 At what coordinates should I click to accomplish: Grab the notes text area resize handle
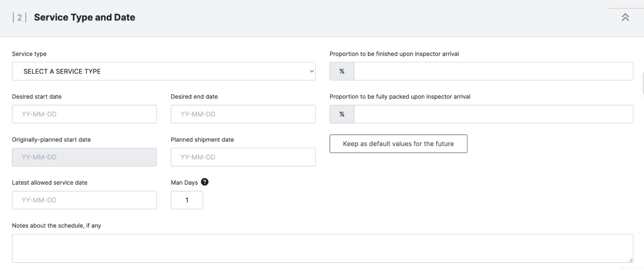(x=630, y=260)
